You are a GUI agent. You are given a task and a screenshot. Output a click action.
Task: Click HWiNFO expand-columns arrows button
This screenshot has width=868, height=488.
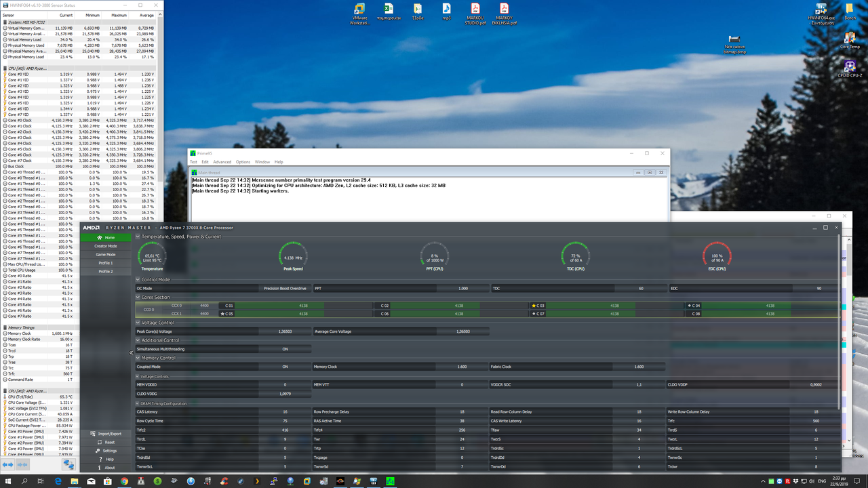coord(8,464)
